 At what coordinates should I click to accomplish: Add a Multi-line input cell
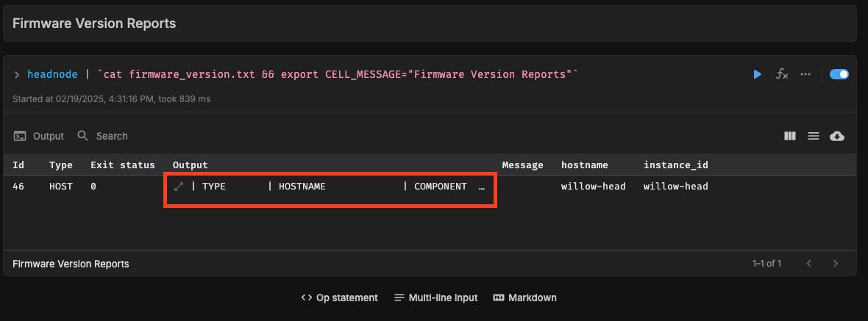pos(435,297)
